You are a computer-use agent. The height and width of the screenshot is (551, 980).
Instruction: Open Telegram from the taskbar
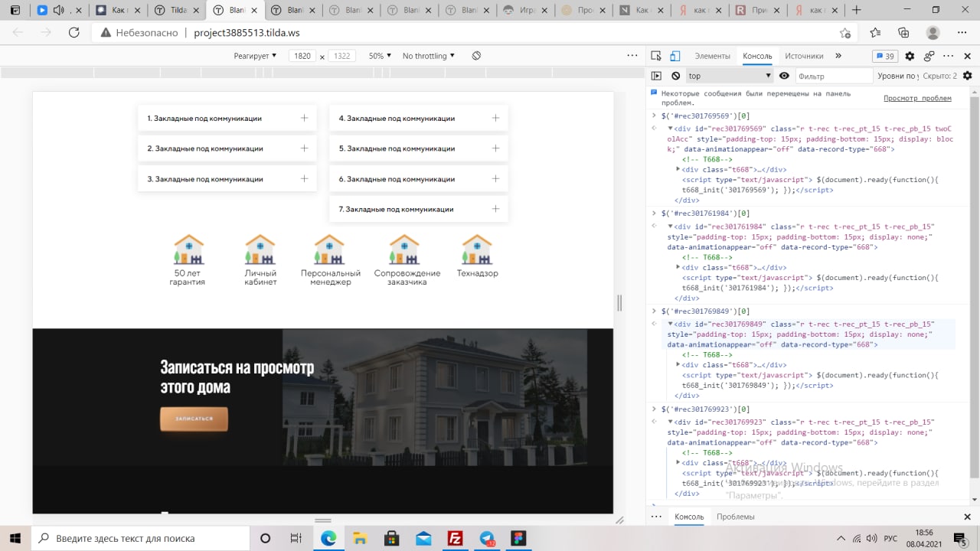pyautogui.click(x=487, y=538)
